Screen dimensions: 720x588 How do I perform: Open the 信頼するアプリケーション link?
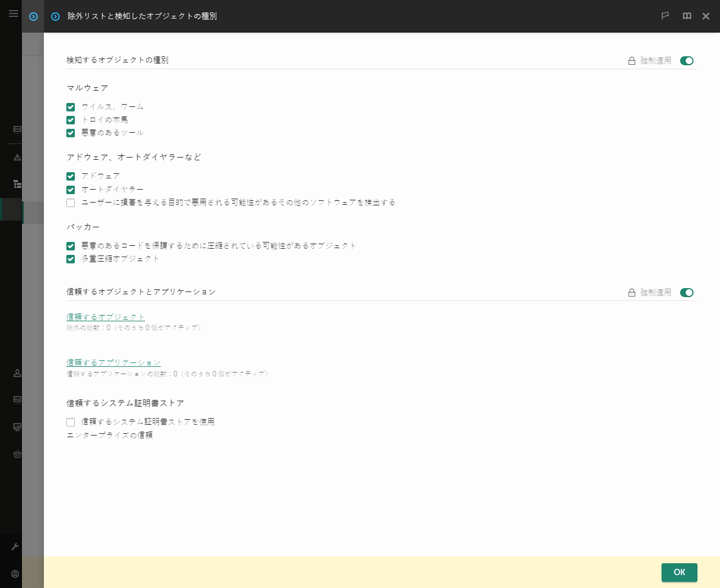pyautogui.click(x=114, y=362)
